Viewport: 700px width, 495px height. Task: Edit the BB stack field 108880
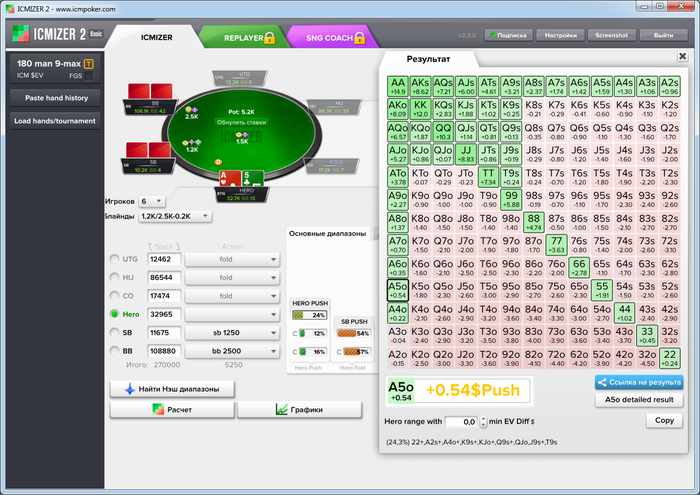164,351
